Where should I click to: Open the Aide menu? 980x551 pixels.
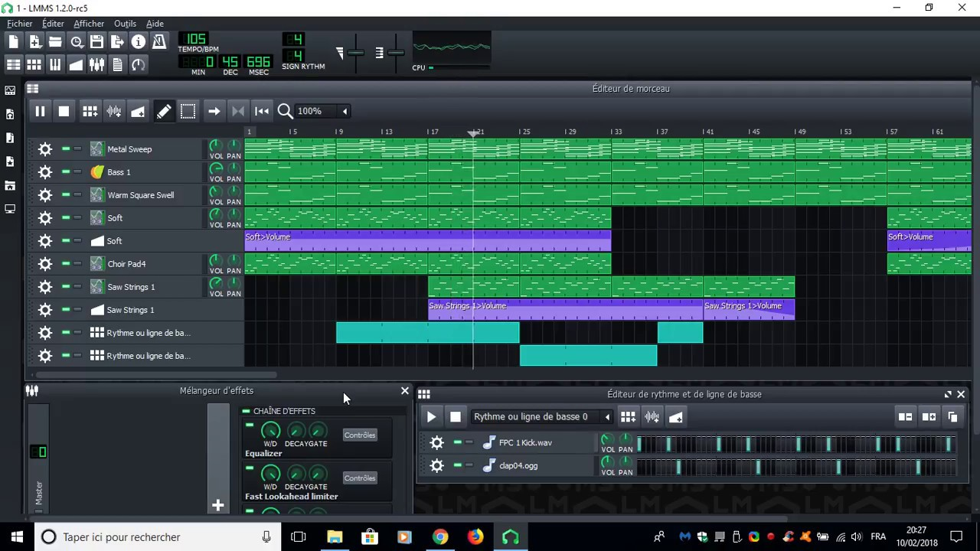tap(155, 24)
